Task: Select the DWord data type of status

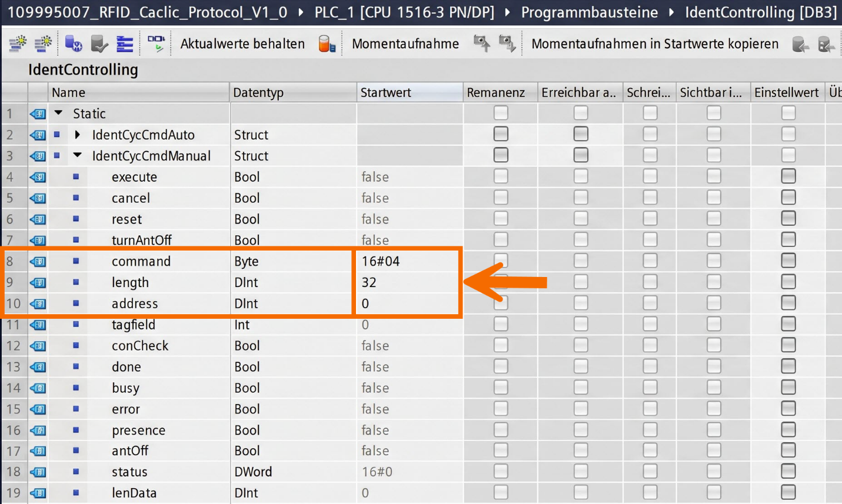Action: click(x=253, y=472)
